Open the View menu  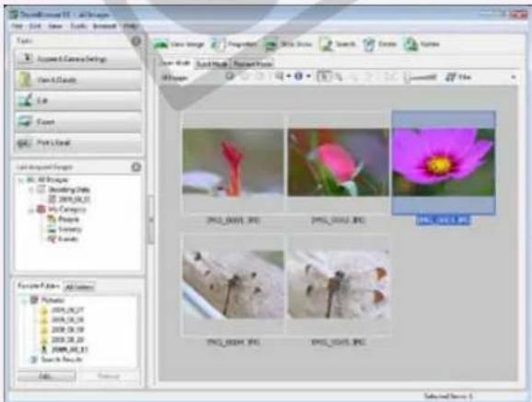55,26
